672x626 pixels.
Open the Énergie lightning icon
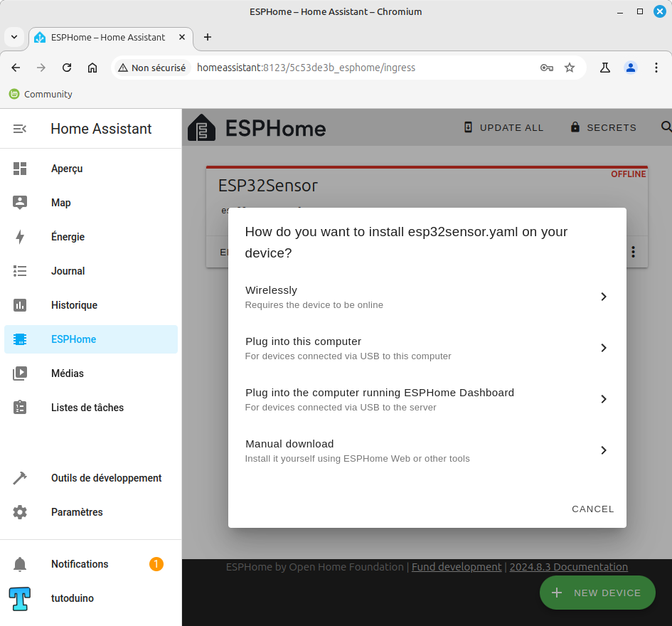[20, 237]
